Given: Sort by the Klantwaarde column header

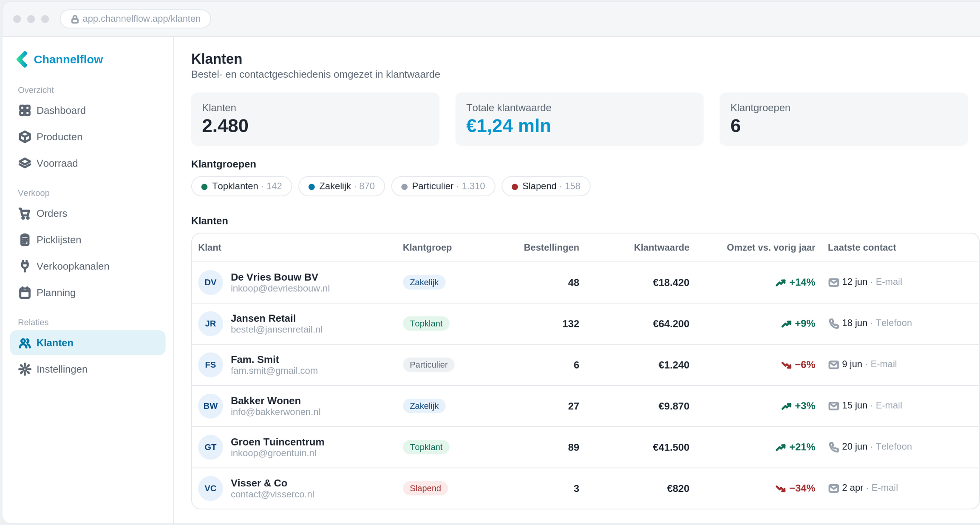Looking at the screenshot, I should click(661, 247).
